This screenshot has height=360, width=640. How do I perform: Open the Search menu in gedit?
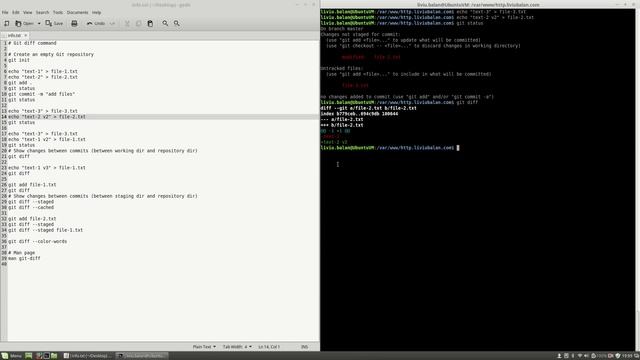(x=42, y=12)
